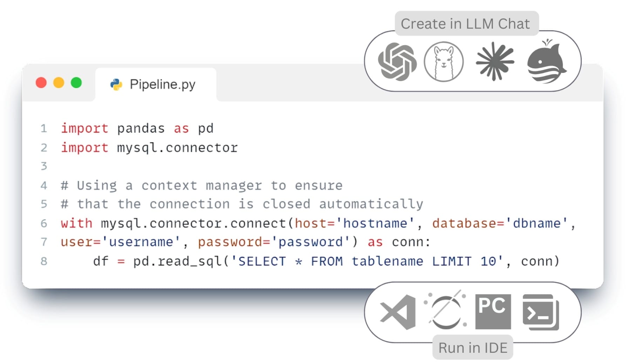Click the Python logo on the tab
Screen dimensions: 636x364
[x=116, y=85]
